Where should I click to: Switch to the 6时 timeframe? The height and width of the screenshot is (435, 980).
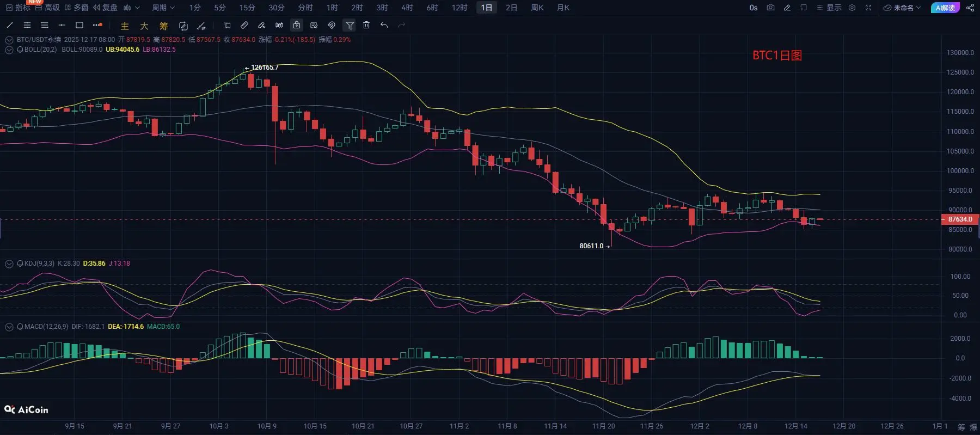tap(432, 8)
